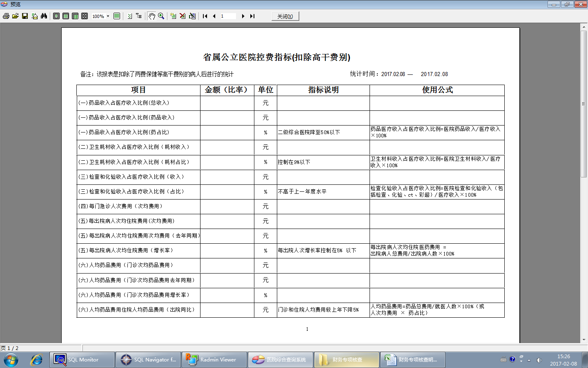588x368 pixels.
Task: Click the text 每出院人次增长率控制在5% 以下
Action: click(317, 251)
